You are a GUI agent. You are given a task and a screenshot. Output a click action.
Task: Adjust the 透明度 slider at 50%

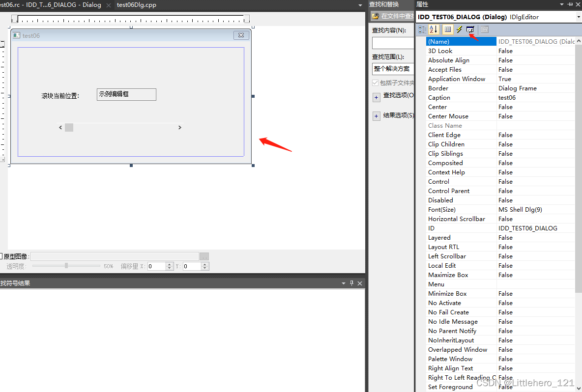66,266
